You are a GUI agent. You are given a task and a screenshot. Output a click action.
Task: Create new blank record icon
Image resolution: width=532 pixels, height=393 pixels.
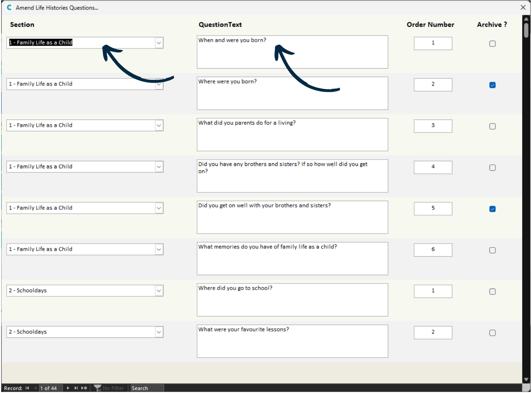pyautogui.click(x=84, y=388)
